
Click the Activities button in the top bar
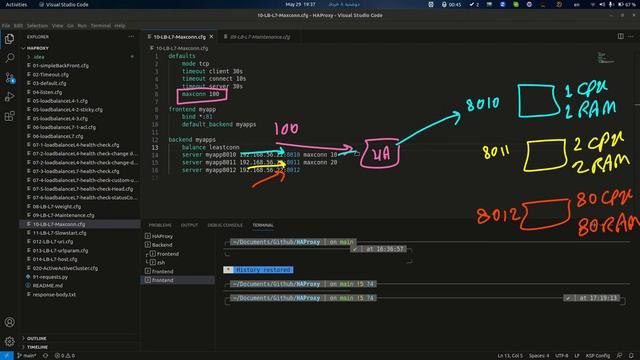[16, 4]
